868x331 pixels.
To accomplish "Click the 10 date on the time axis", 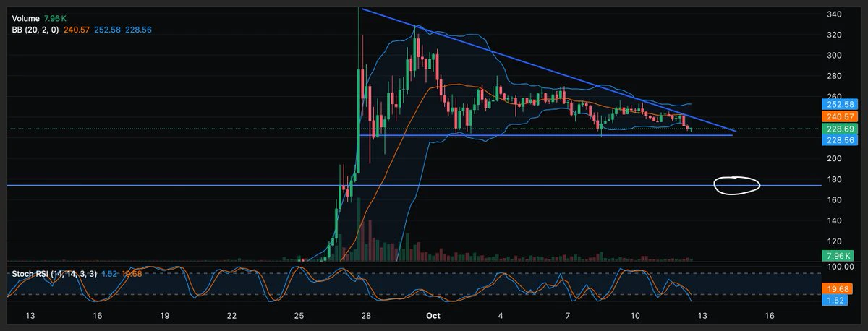I will pyautogui.click(x=635, y=316).
